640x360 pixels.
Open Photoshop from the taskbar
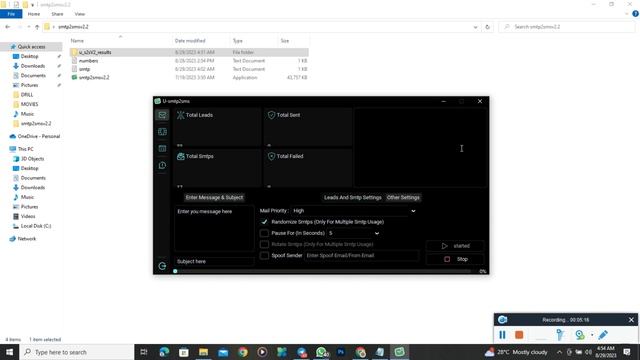341,352
